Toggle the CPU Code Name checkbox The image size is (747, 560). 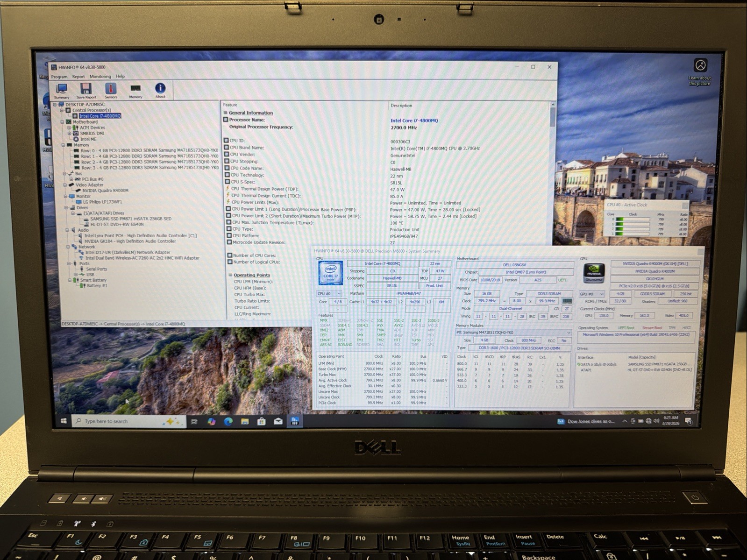coord(227,168)
